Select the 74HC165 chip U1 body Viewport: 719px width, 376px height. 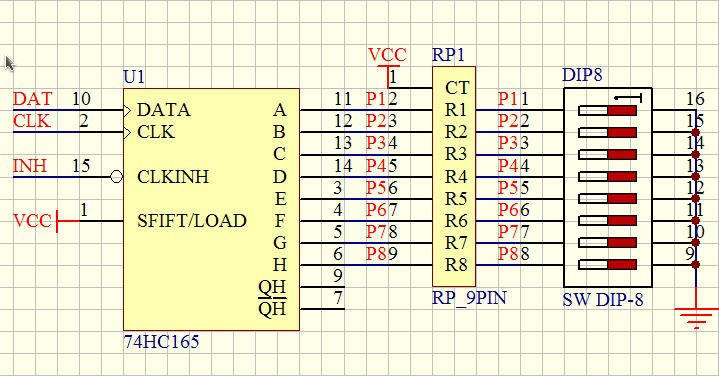(211, 210)
